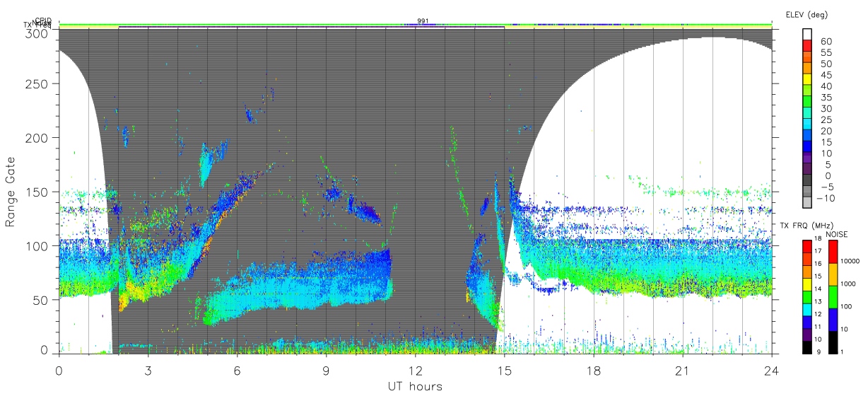Click the '300' tick label on Range Gate axis

click(38, 33)
